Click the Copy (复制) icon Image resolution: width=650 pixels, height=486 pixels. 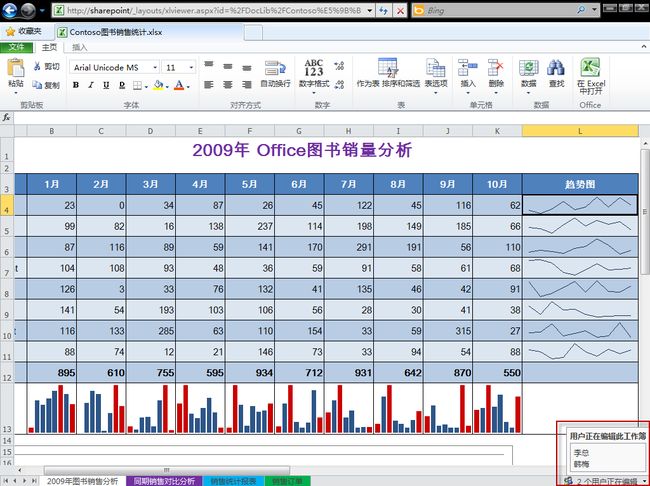click(x=37, y=85)
